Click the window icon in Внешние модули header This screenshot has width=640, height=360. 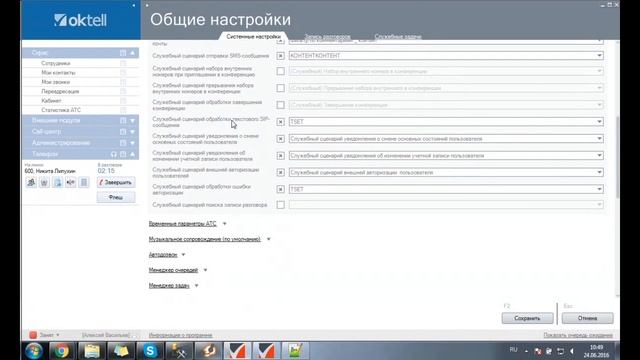[x=123, y=120]
